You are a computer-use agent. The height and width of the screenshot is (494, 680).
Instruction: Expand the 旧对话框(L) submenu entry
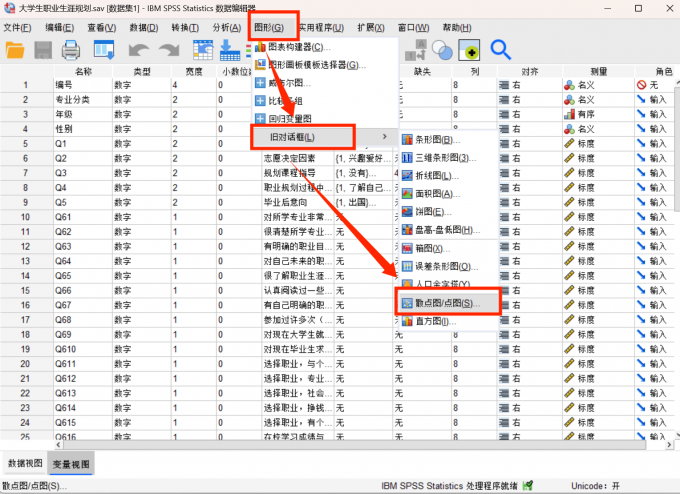pyautogui.click(x=325, y=137)
